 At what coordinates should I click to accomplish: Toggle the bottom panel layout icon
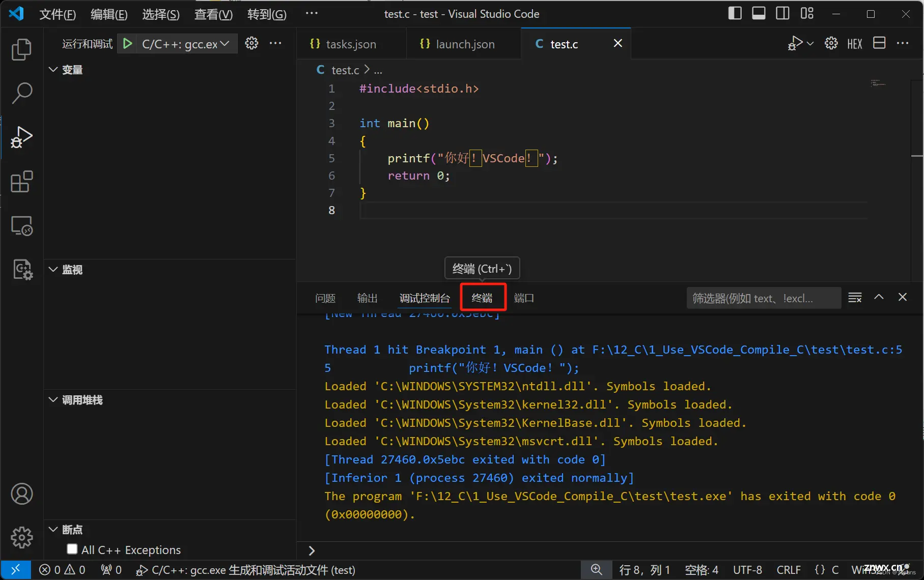[x=759, y=13]
